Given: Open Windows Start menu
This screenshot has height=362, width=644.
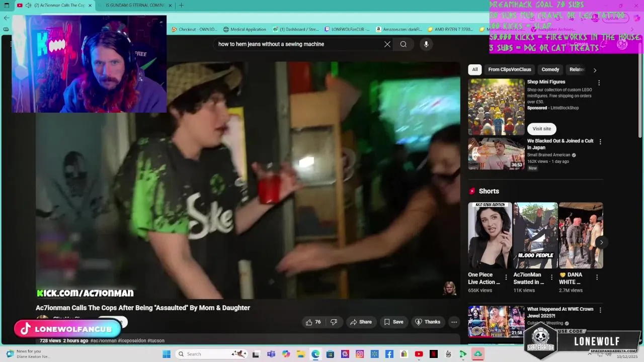Looking at the screenshot, I should point(167,354).
